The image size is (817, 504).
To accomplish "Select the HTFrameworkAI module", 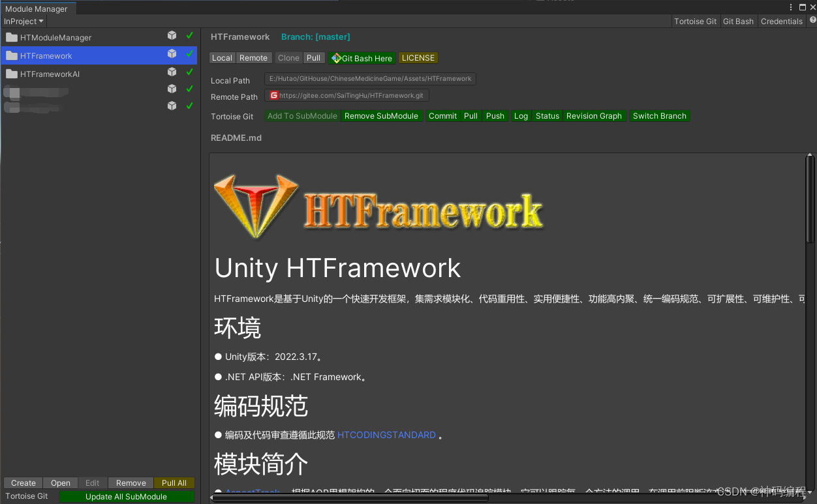I will [99, 74].
